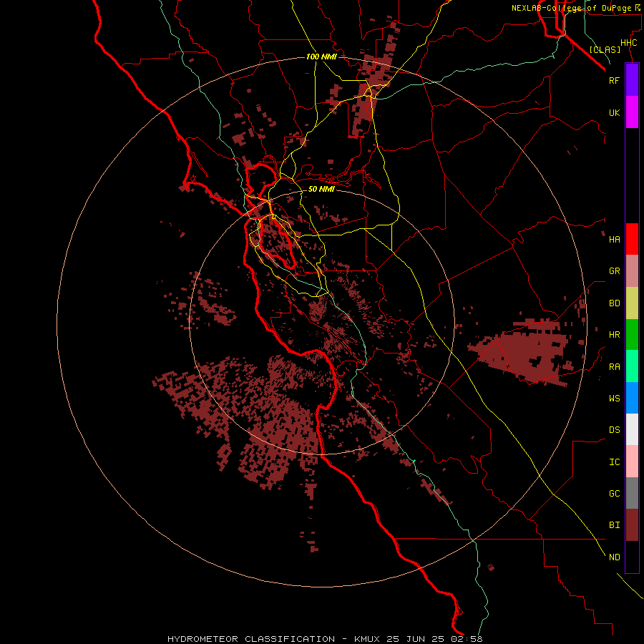
Task: Click the WS legend label
Action: (615, 398)
